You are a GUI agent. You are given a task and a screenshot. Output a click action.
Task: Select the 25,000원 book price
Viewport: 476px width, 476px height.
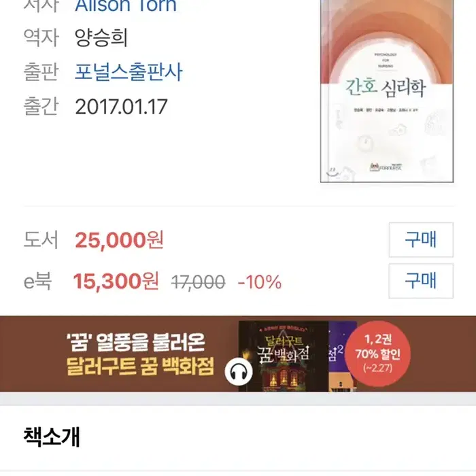pos(119,240)
